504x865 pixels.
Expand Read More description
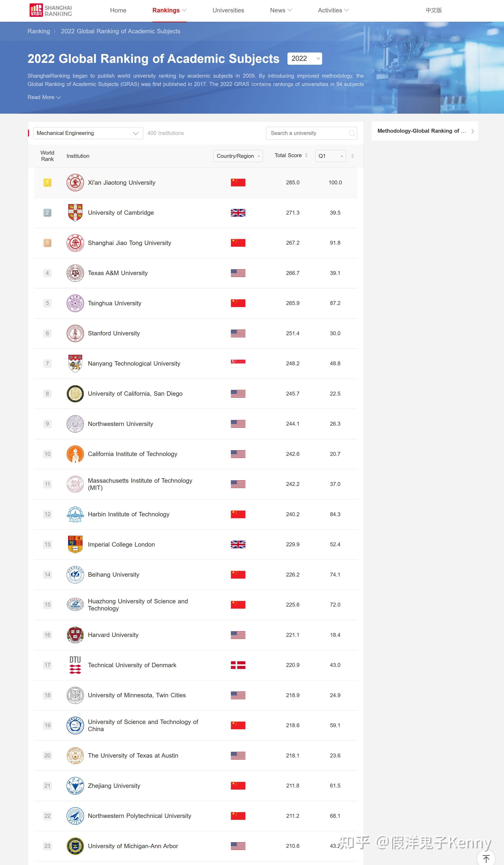pyautogui.click(x=44, y=98)
